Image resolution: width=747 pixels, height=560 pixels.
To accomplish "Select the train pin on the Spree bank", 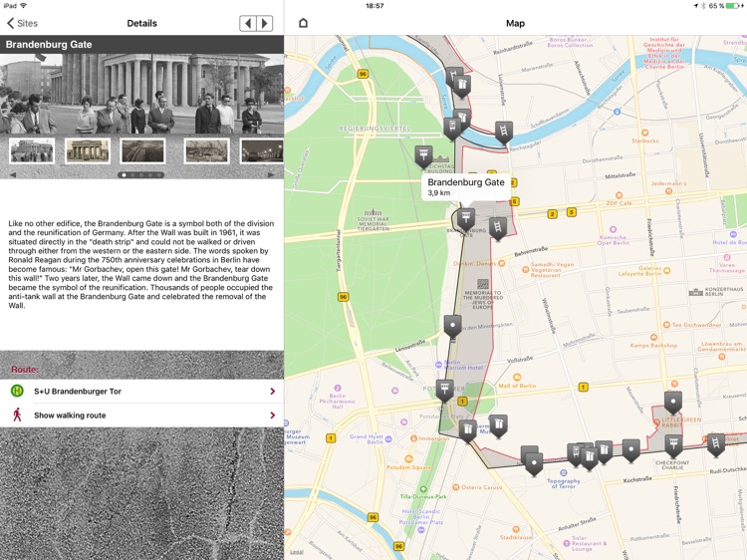I will [452, 129].
